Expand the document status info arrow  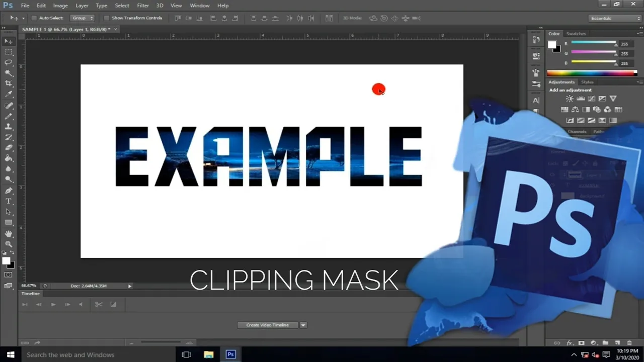pos(129,286)
